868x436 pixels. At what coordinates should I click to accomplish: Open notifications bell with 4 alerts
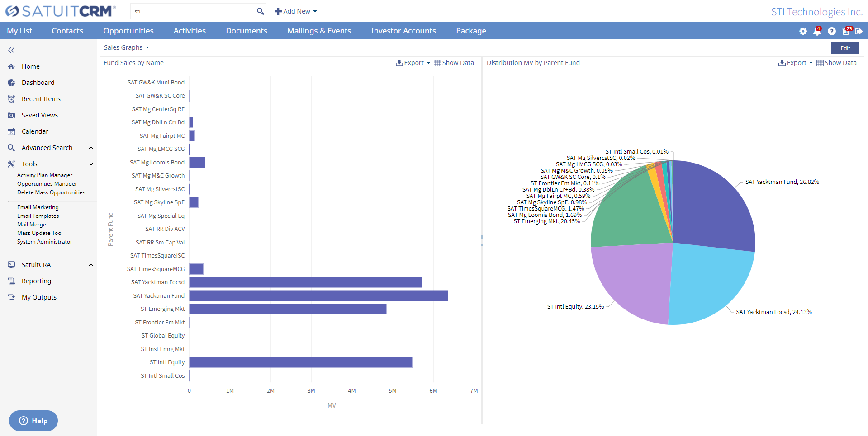point(817,31)
